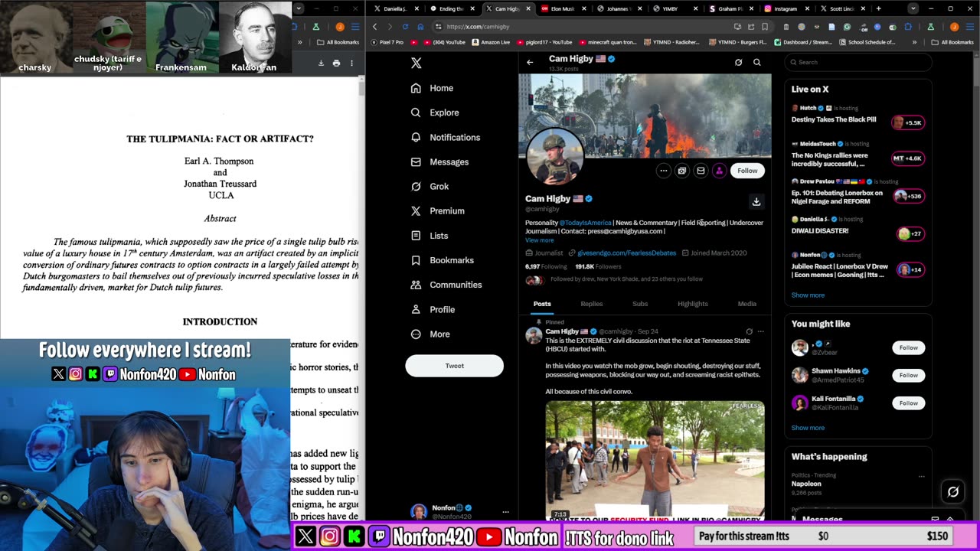Search Cam Higby's posts magnifier icon

pos(756,62)
